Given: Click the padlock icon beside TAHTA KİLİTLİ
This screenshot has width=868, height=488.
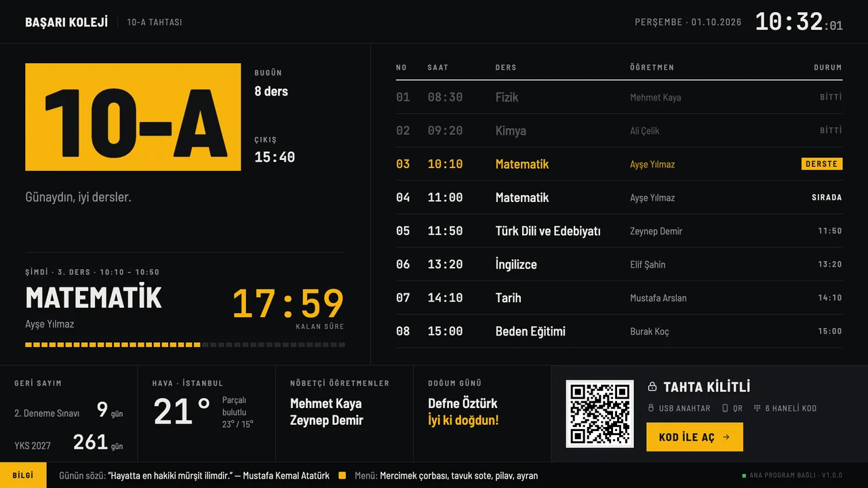Looking at the screenshot, I should (x=652, y=387).
